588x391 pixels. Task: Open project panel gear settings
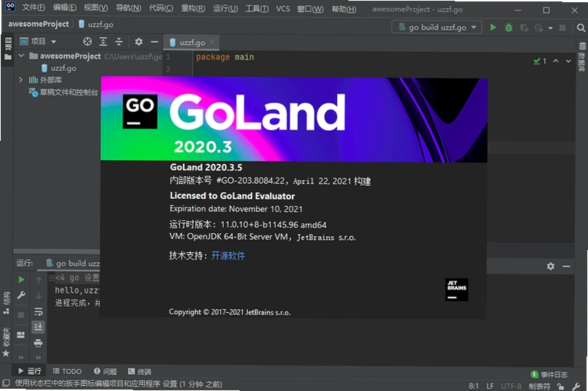[138, 42]
